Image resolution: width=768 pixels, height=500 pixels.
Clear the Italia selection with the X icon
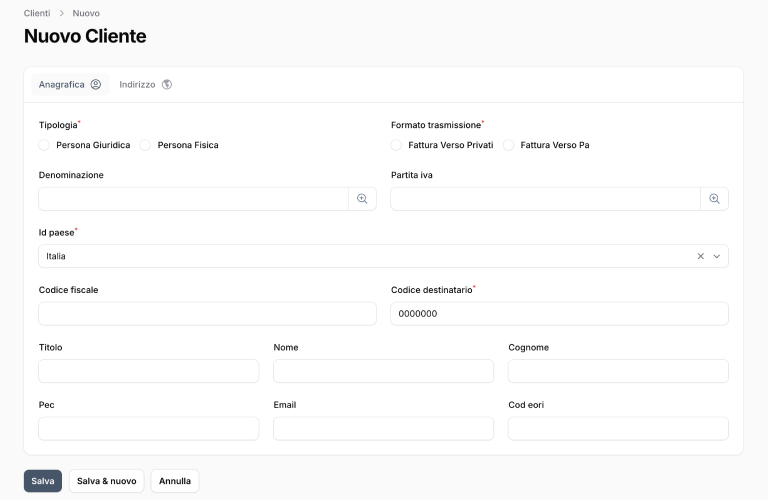click(x=700, y=256)
